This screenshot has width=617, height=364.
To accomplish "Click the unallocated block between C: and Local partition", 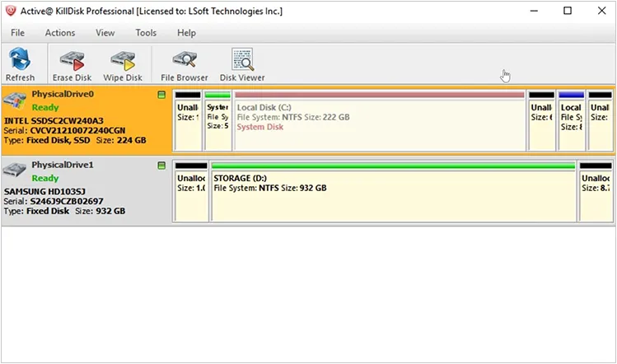I will 541,120.
